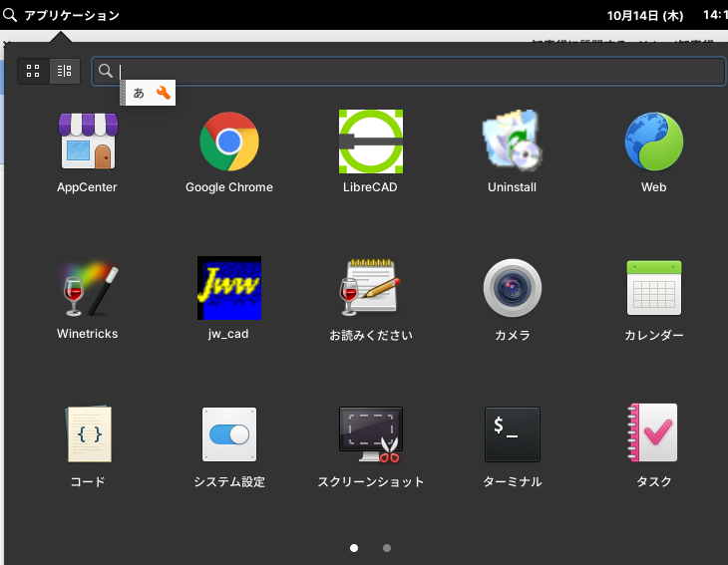Open input method settings wrench icon

pos(164,93)
